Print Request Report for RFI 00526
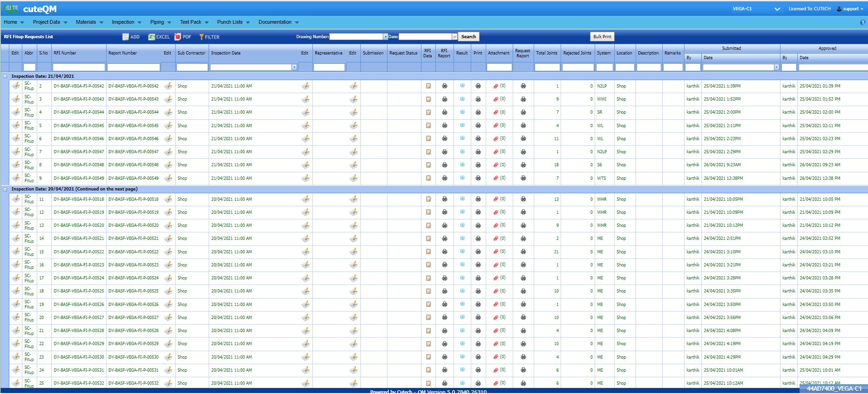Screen dimensions: 868x394 pos(523,305)
